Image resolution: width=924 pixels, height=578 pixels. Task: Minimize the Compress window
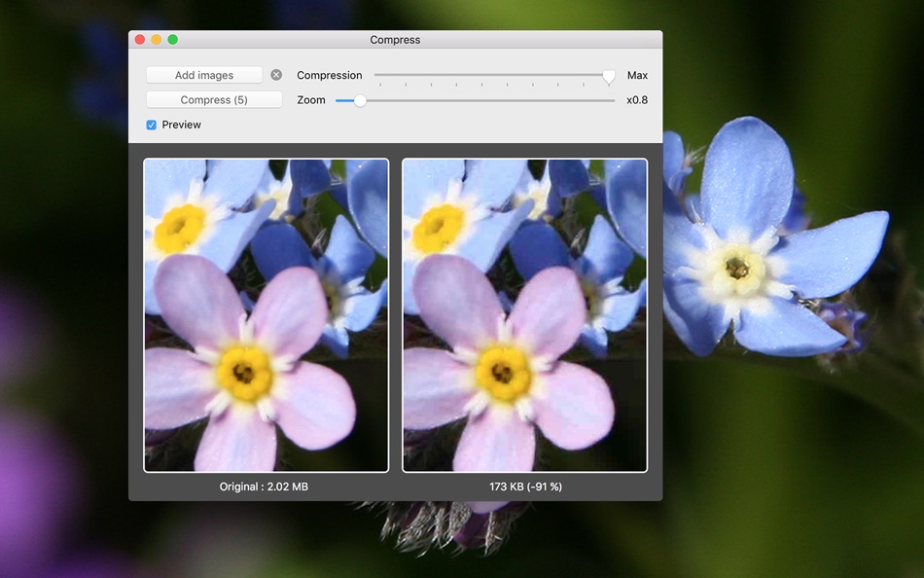tap(157, 40)
